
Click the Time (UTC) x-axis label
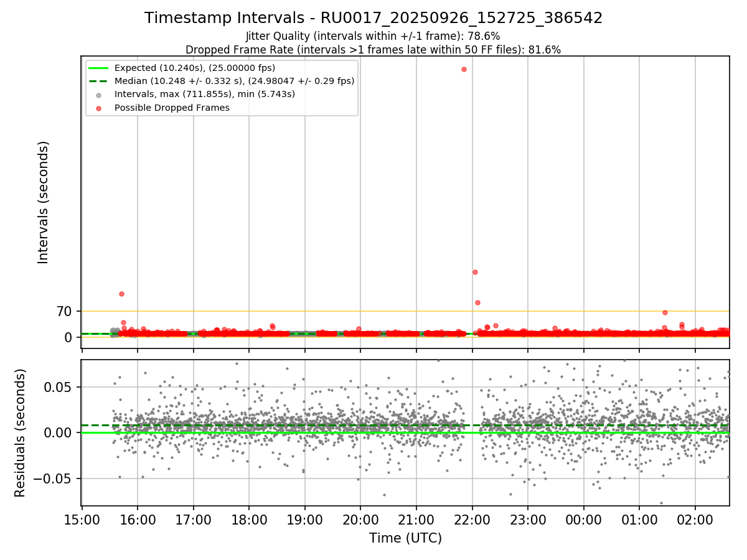click(x=405, y=538)
